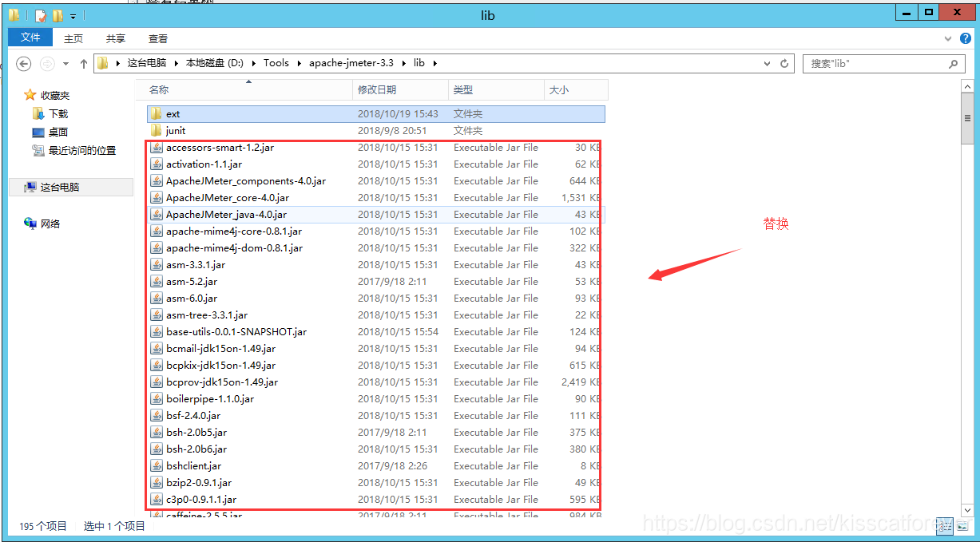980x542 pixels.
Task: Click apache-jmeter-3.3 breadcrumb segment
Action: 351,63
